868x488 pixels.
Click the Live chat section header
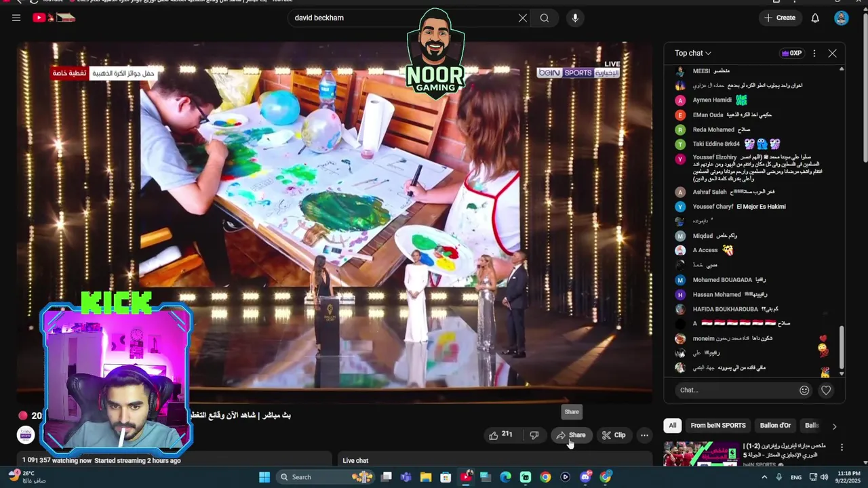(x=355, y=461)
